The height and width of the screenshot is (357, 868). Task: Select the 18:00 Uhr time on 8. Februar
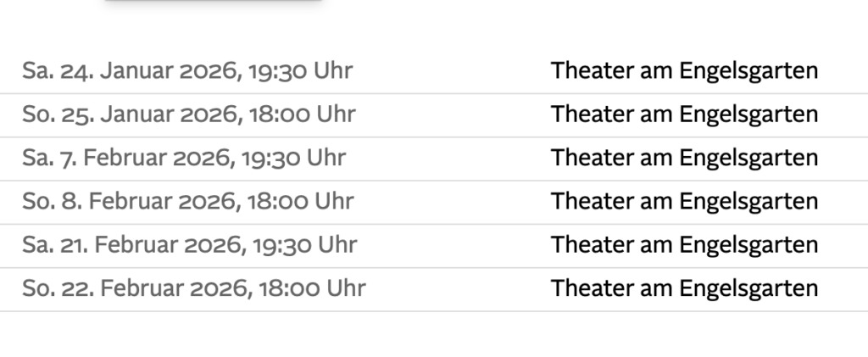301,202
